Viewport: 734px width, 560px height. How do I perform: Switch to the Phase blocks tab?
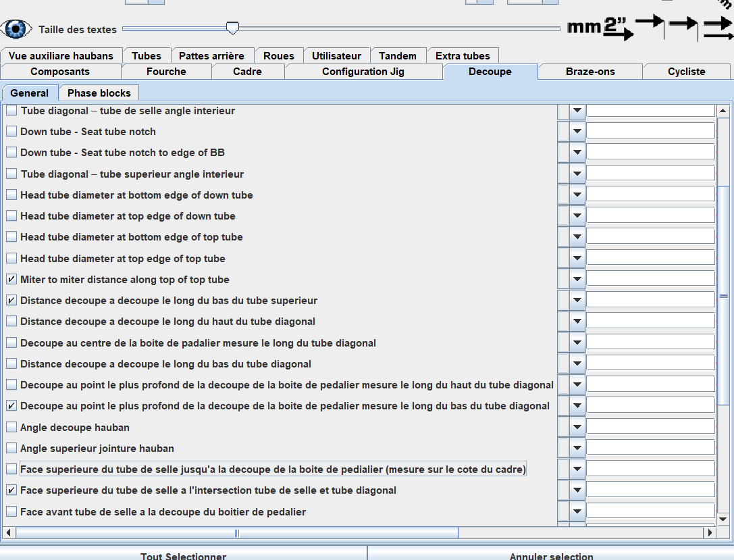click(99, 93)
